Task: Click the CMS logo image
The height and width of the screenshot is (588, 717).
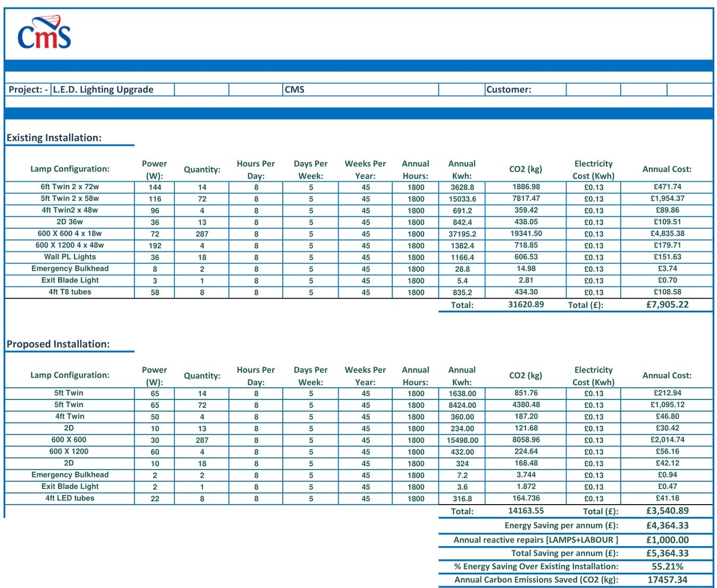Action: coord(44,32)
